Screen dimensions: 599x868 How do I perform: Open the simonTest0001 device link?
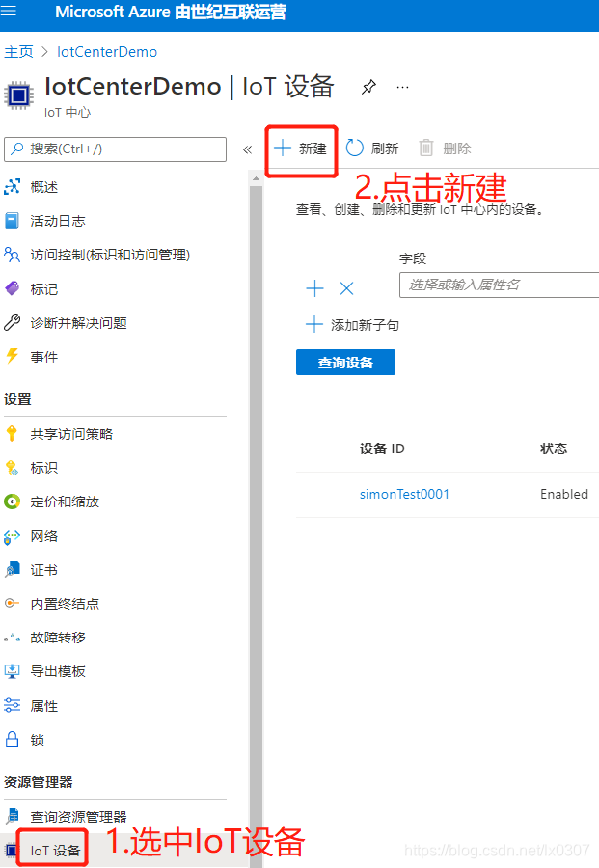404,494
